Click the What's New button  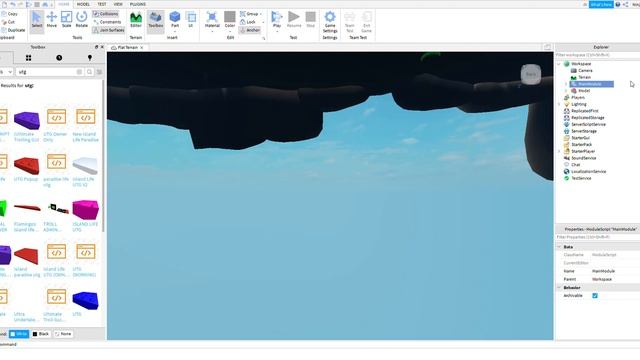(601, 4)
